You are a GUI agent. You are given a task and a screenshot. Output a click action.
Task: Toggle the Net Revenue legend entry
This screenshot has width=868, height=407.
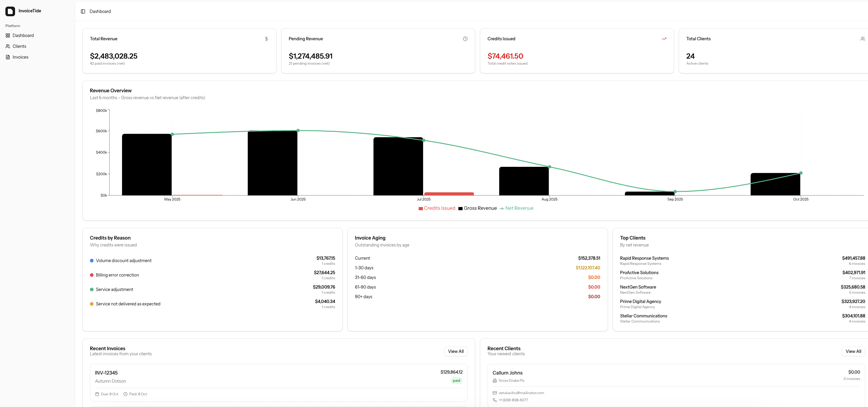(519, 208)
